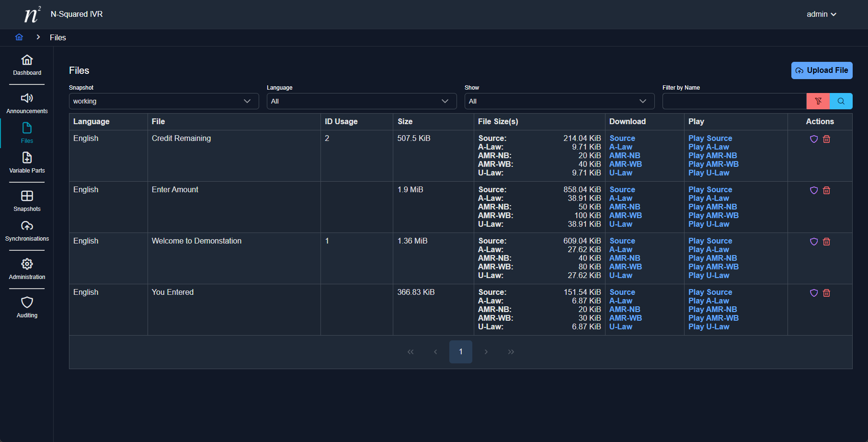Screen dimensions: 868x442
Task: Click the shield icon for Enter Amount
Action: pos(813,190)
